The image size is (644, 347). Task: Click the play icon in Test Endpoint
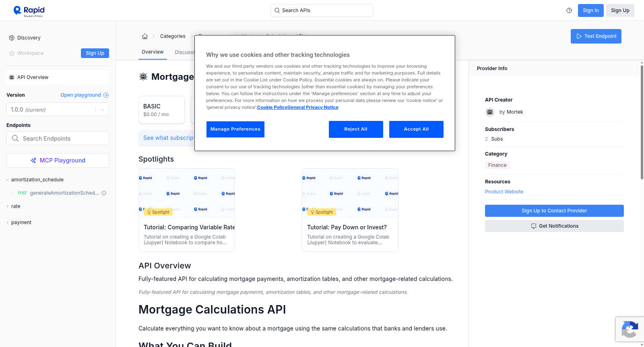click(579, 36)
